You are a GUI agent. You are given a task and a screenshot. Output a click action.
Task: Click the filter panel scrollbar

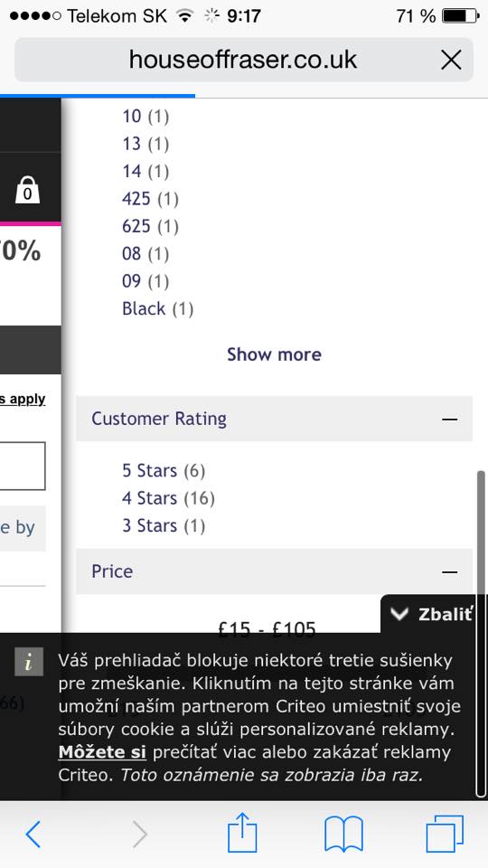(481, 633)
